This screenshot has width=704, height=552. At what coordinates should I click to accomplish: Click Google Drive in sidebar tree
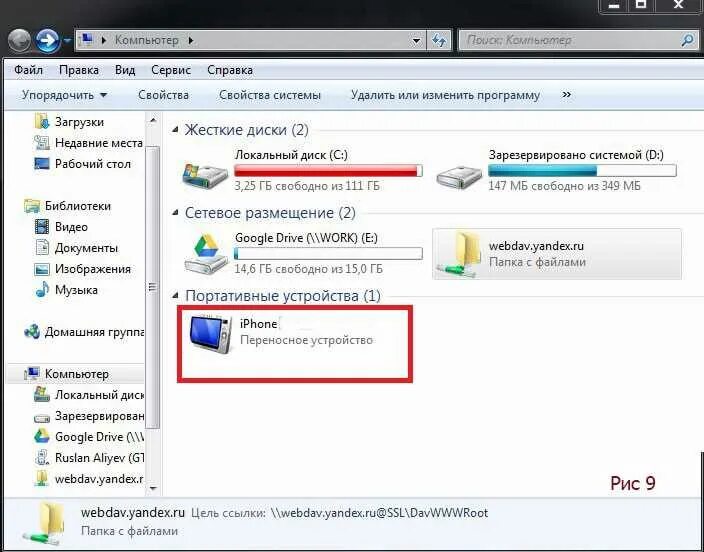(99, 437)
